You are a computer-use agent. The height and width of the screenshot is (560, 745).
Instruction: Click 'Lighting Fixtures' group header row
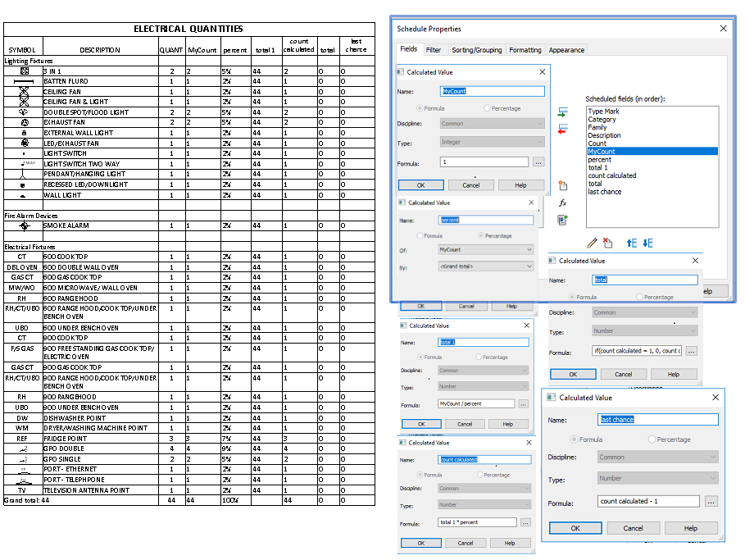point(29,61)
